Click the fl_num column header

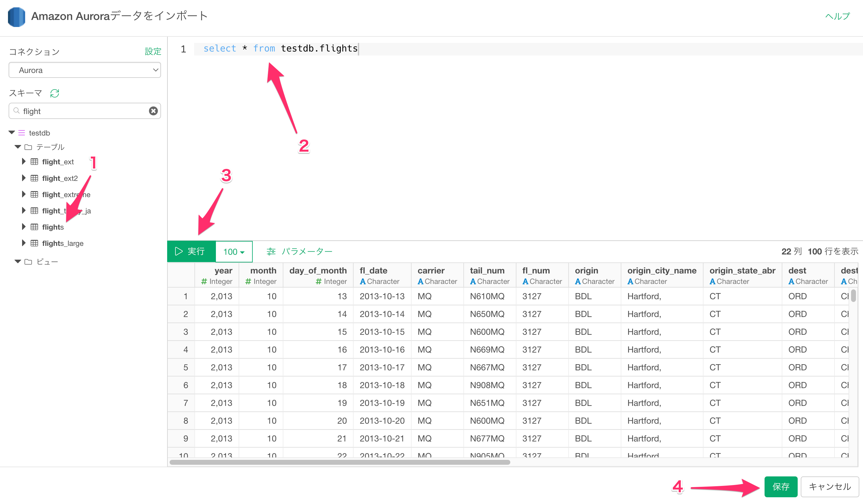[x=542, y=275]
